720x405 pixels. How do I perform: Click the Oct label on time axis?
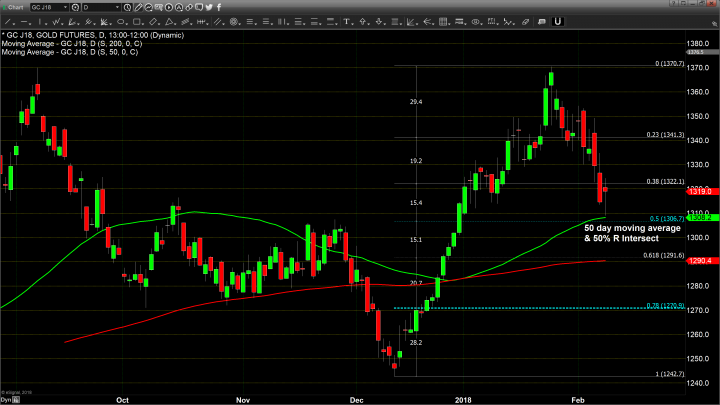tap(123, 400)
